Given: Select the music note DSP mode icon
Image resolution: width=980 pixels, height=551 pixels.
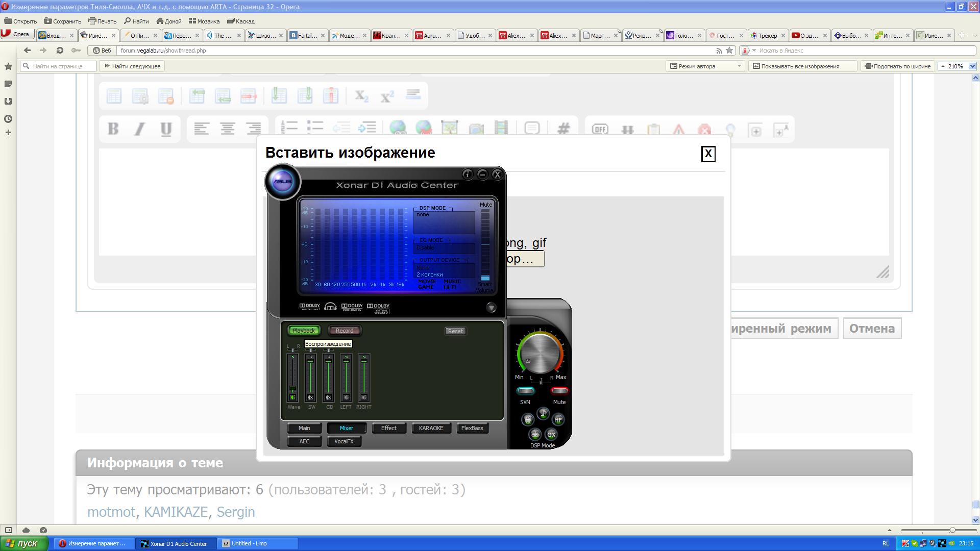Looking at the screenshot, I should 543,414.
